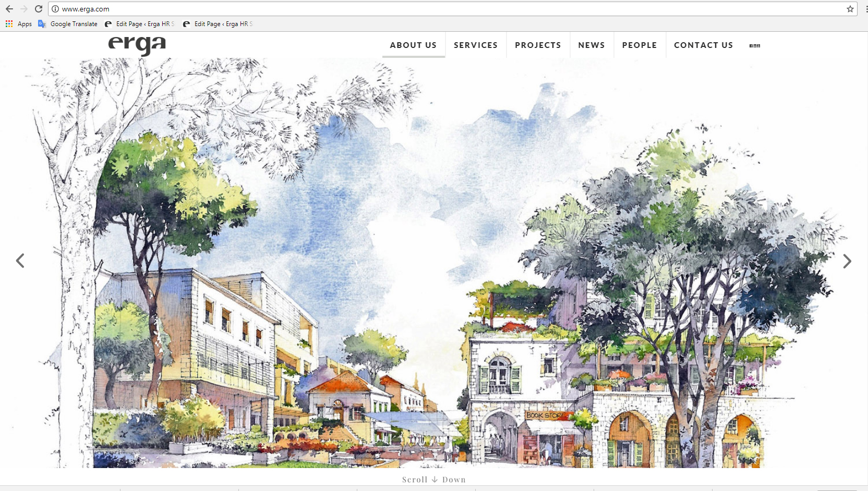Click the erga logo
868x491 pixels.
point(137,45)
